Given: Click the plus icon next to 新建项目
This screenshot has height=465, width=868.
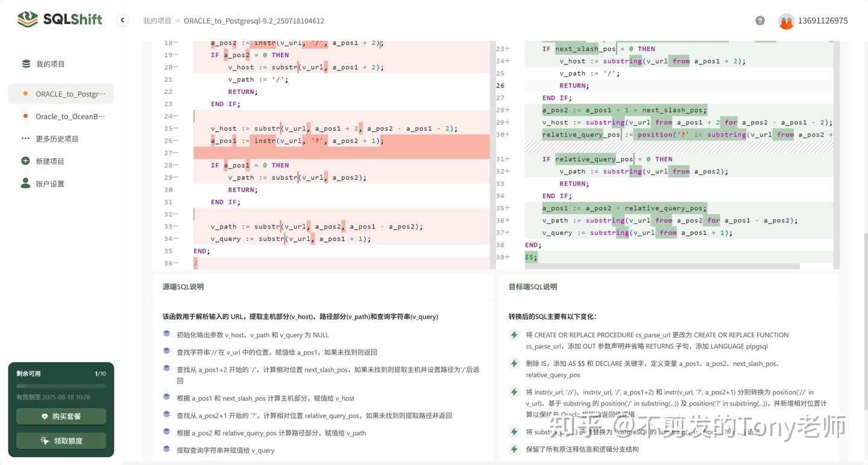Looking at the screenshot, I should point(25,161).
